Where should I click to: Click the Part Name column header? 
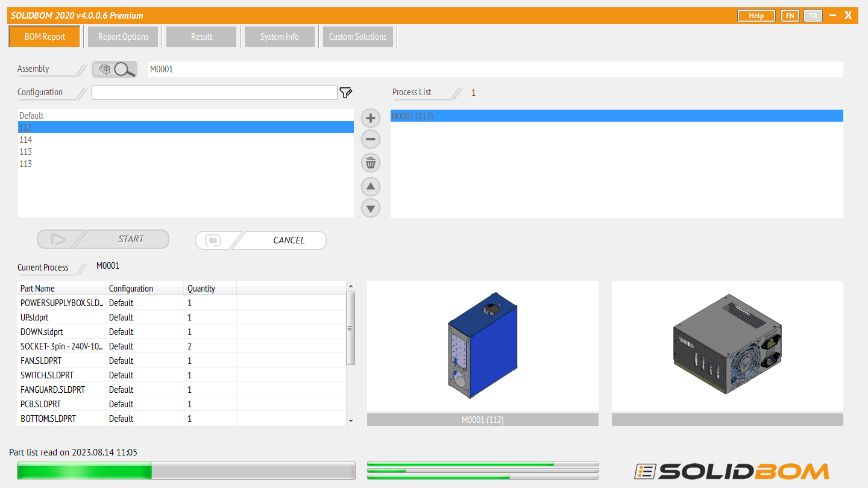61,289
